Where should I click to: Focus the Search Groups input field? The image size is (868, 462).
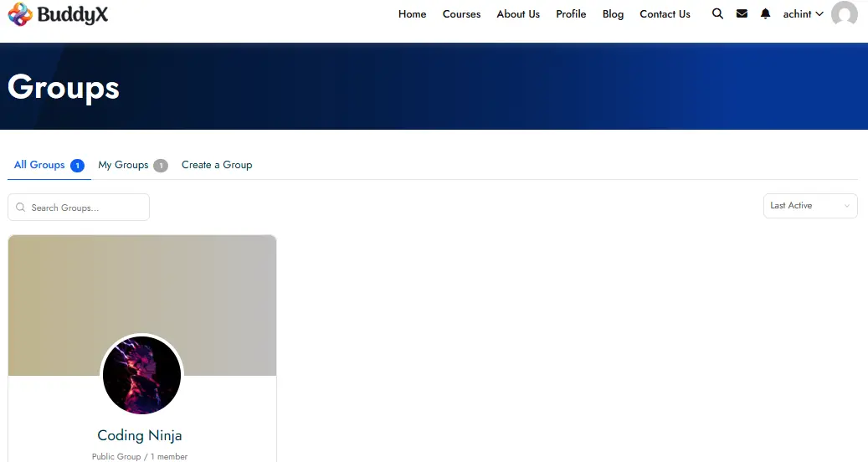click(79, 208)
